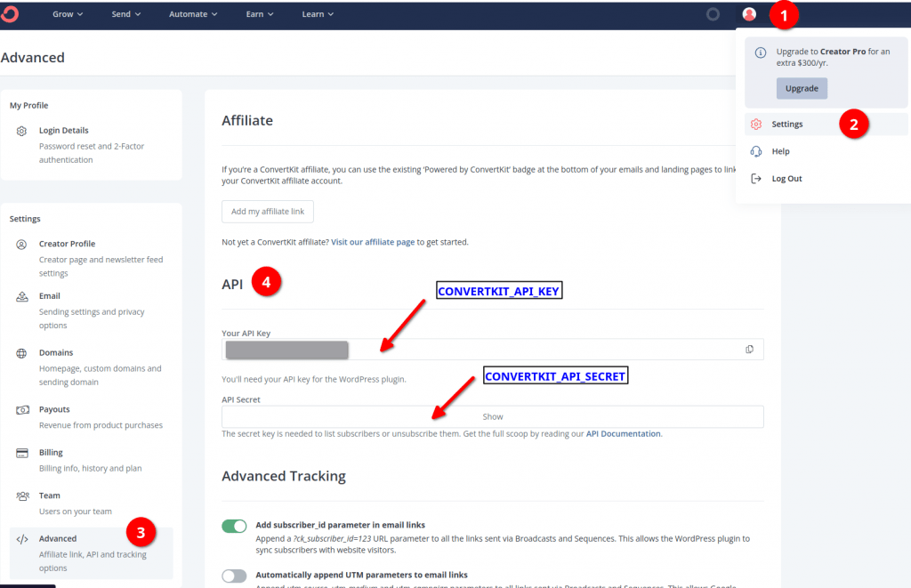
Task: Expand the Send dropdown menu
Action: tap(126, 14)
